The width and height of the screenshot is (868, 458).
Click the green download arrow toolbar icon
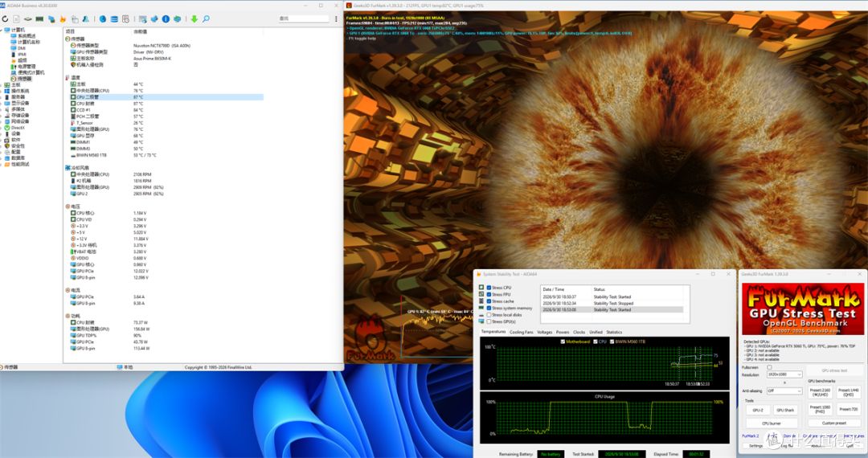[x=194, y=18]
